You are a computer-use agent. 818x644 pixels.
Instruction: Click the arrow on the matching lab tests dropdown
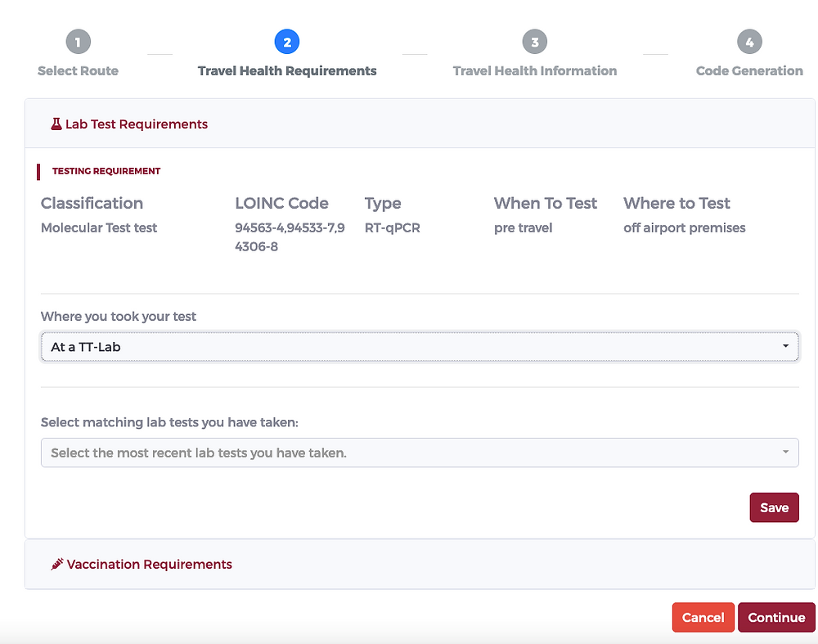click(785, 452)
